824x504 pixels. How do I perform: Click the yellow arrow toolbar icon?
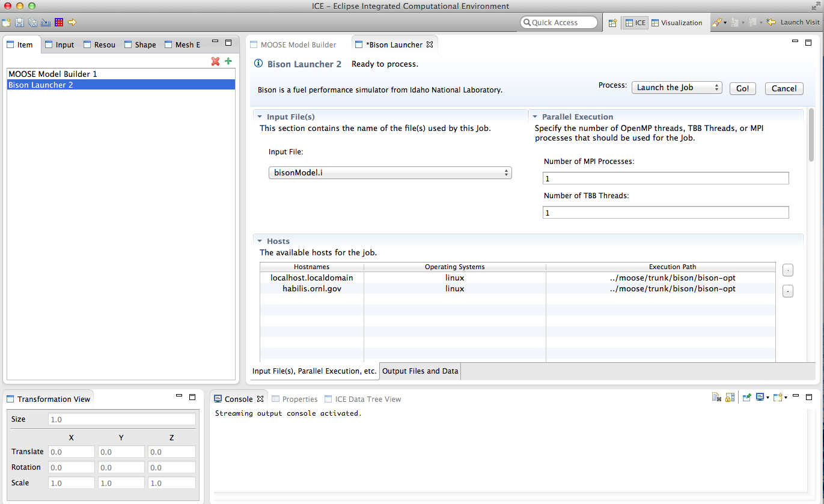click(x=72, y=22)
